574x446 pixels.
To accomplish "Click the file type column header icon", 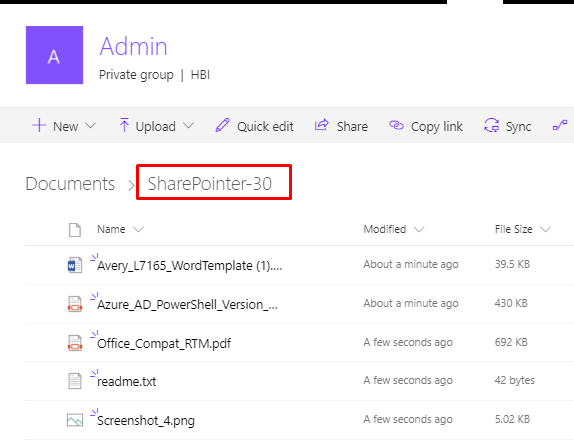I will coord(75,230).
